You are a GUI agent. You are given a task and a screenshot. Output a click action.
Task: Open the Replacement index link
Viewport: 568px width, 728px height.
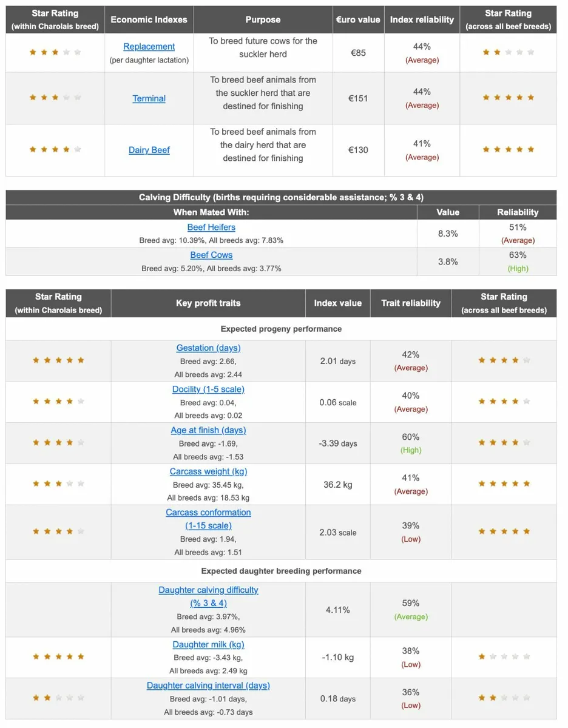pyautogui.click(x=149, y=47)
